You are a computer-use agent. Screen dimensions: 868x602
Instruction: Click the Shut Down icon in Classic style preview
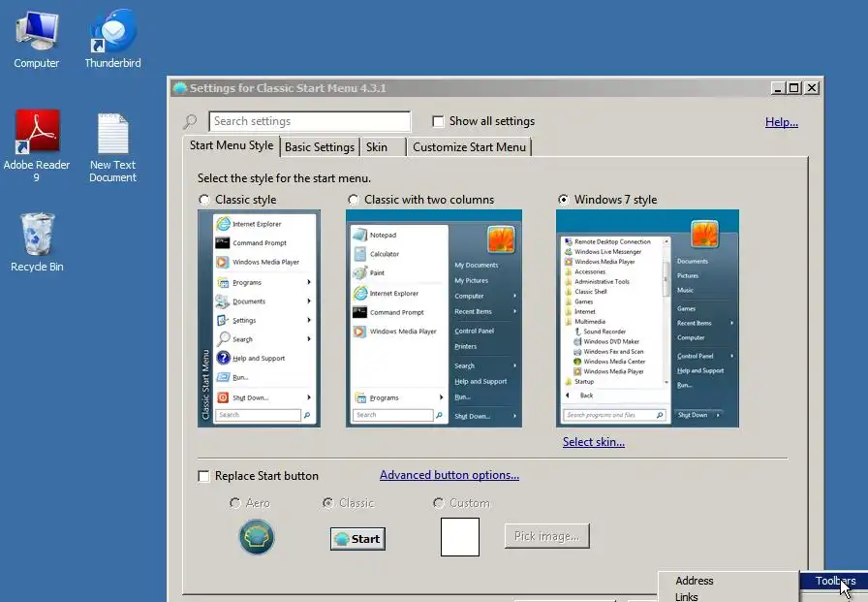click(x=223, y=397)
